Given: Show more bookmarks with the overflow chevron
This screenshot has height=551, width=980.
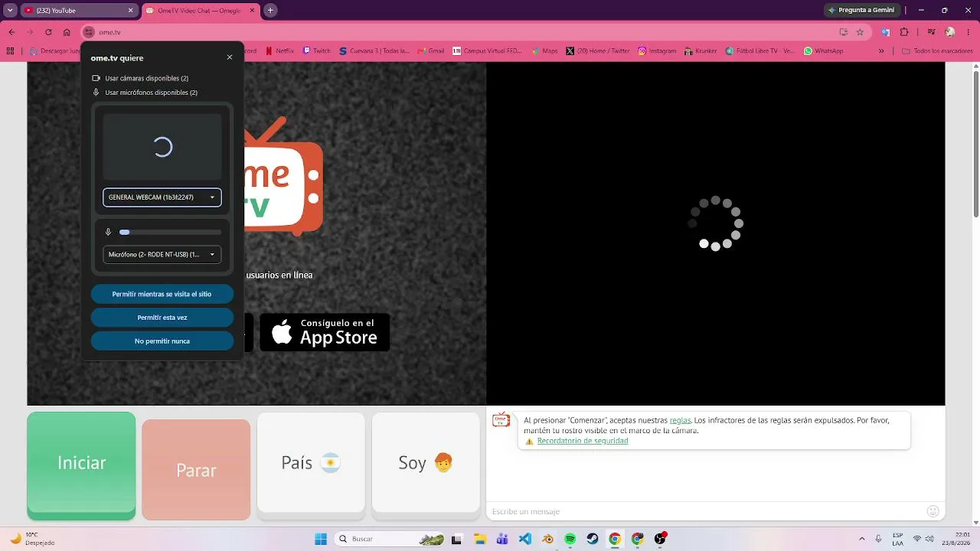Looking at the screenshot, I should (x=881, y=51).
